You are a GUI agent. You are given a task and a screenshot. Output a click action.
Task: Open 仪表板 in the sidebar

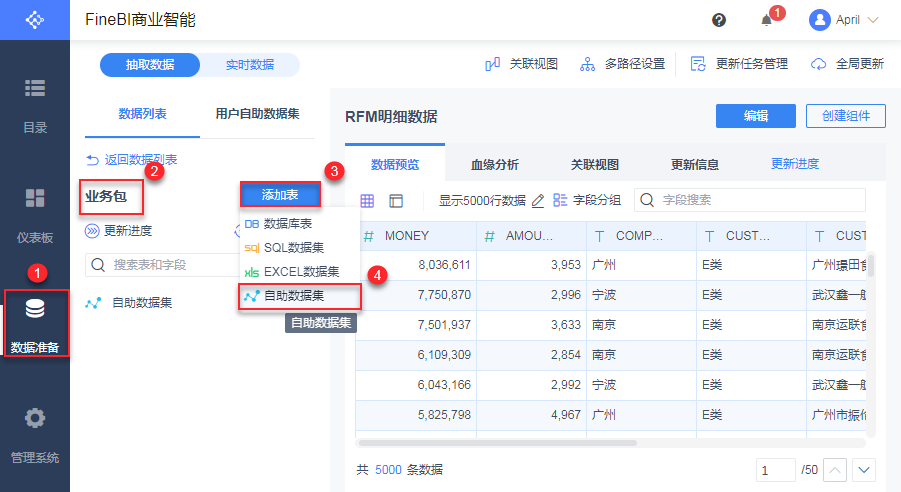35,214
